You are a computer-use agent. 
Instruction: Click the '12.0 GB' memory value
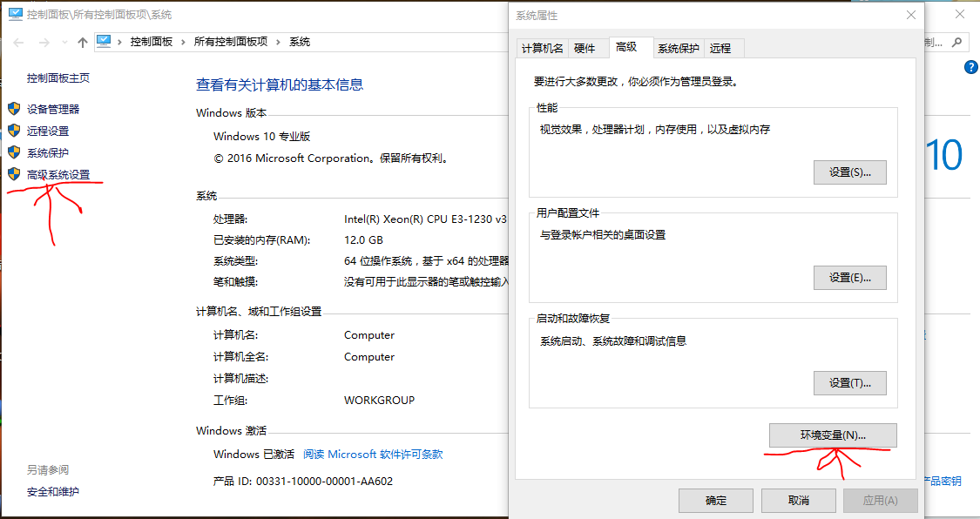tap(364, 239)
